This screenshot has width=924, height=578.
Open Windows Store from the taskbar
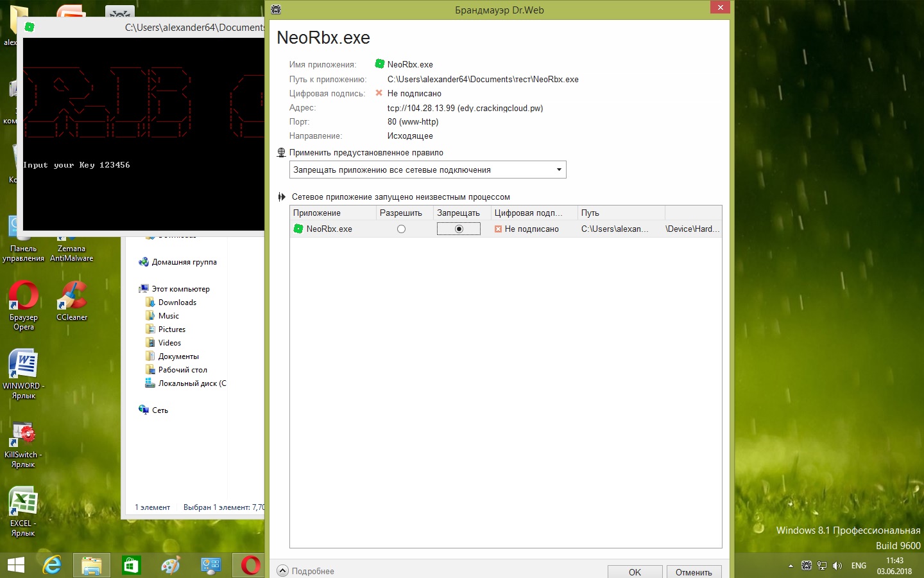[131, 565]
